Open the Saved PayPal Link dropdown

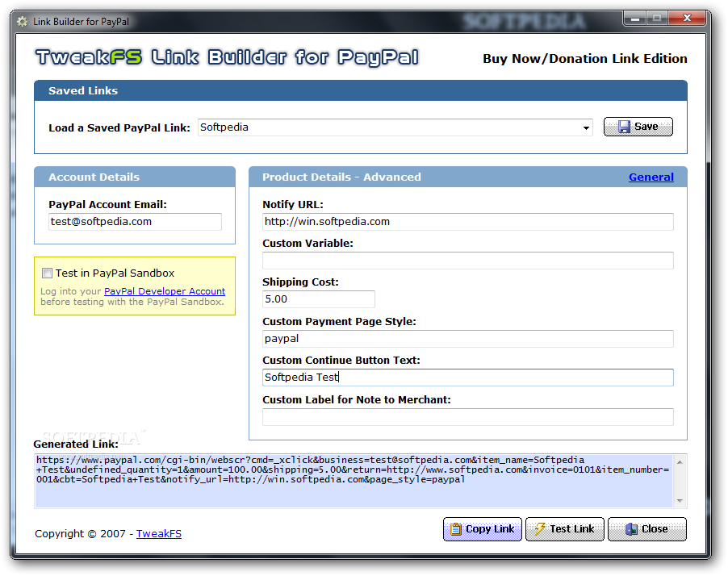pyautogui.click(x=586, y=127)
